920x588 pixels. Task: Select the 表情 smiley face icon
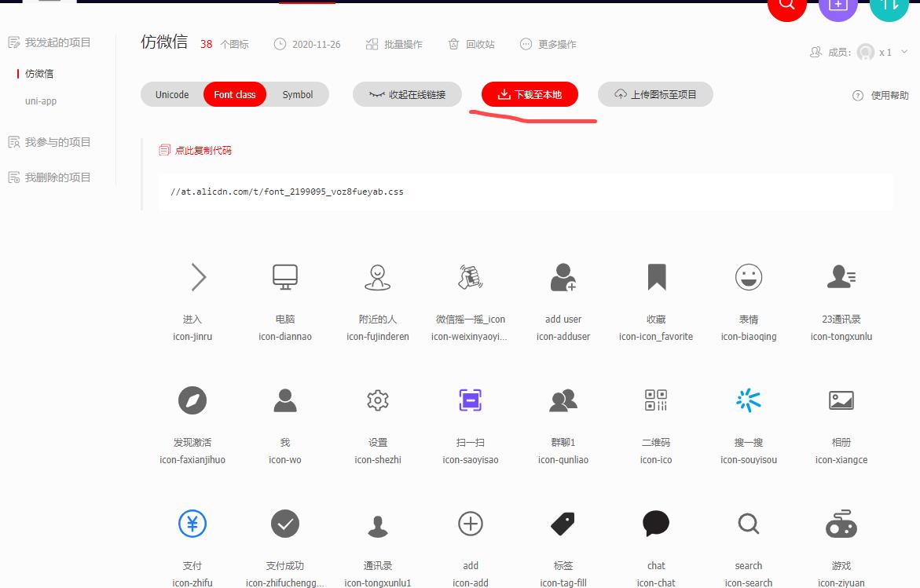click(x=748, y=276)
